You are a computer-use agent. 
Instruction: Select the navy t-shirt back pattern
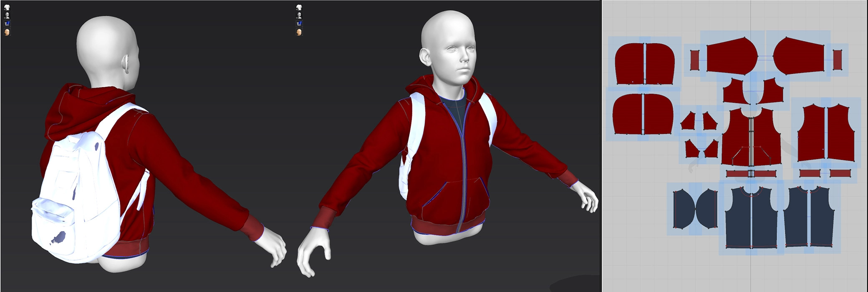tap(809, 219)
